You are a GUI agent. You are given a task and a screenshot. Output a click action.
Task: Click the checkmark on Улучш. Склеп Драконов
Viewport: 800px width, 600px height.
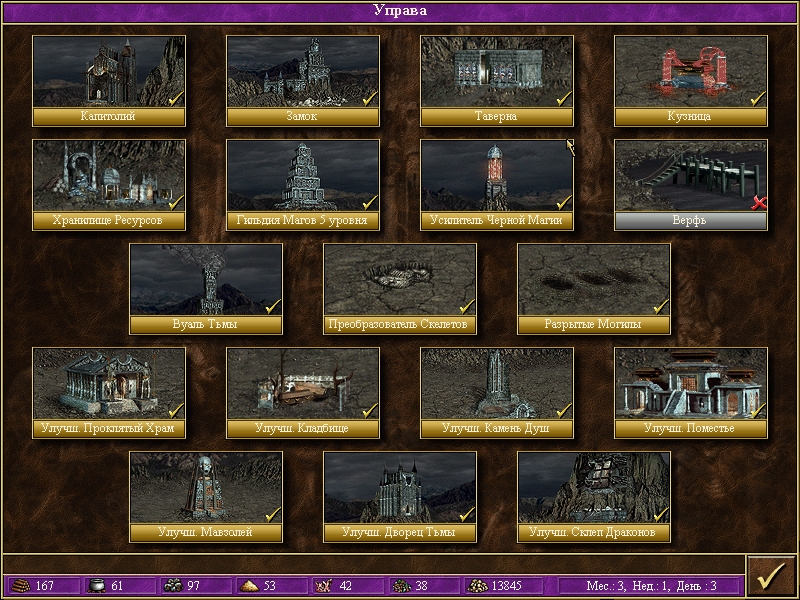[661, 514]
